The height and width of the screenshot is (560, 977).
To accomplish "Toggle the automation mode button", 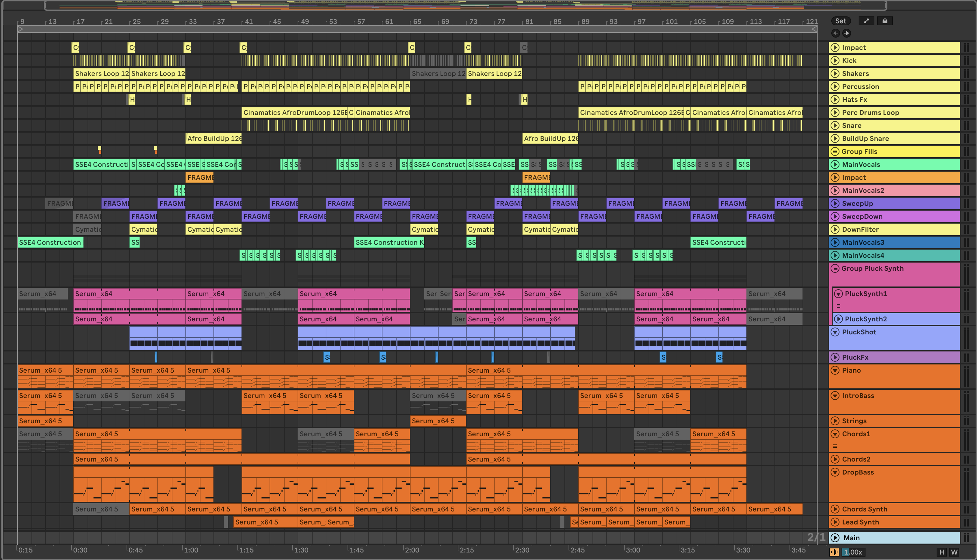I will (x=866, y=21).
